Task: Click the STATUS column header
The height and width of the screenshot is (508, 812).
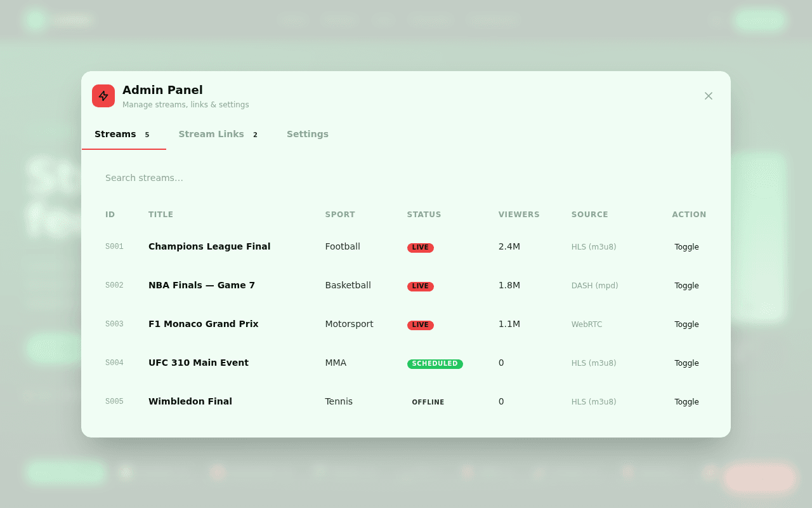Action: tap(424, 215)
